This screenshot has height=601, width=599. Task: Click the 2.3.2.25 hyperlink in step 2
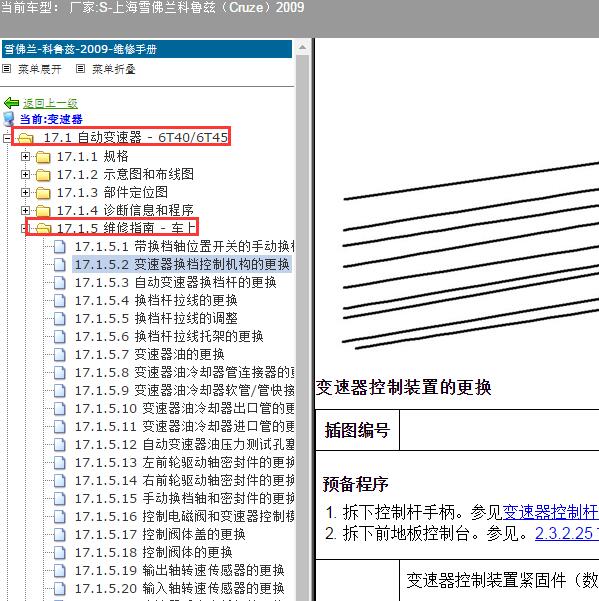coord(567,534)
